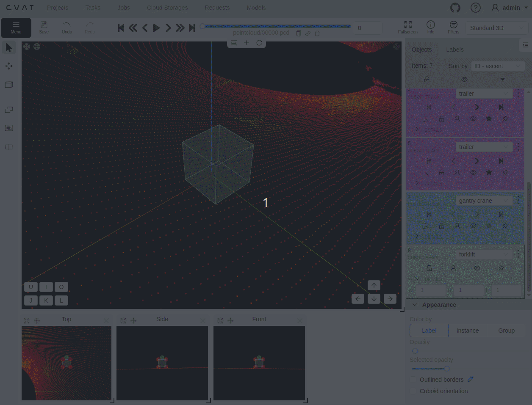Viewport: 532px width, 405px height.
Task: Delete the current frame
Action: pos(317,33)
